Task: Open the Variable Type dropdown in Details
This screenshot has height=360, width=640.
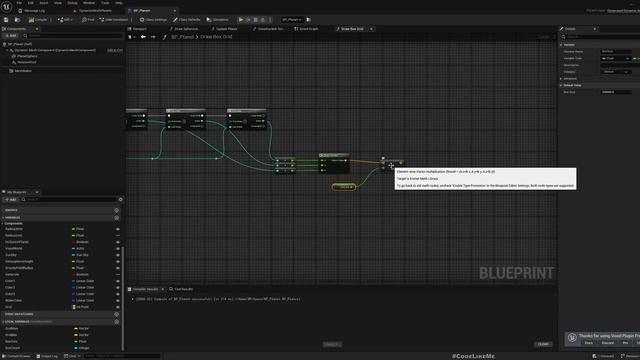Action: pos(615,58)
